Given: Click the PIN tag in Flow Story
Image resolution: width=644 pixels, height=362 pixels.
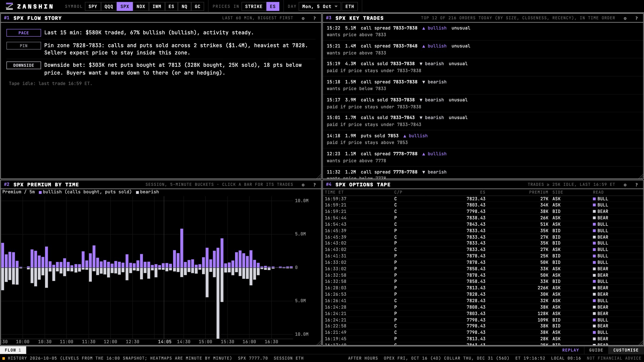Looking at the screenshot, I should coord(24,46).
